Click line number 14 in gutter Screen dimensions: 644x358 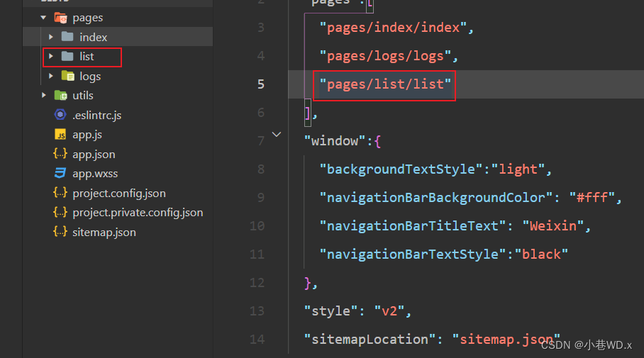[257, 339]
